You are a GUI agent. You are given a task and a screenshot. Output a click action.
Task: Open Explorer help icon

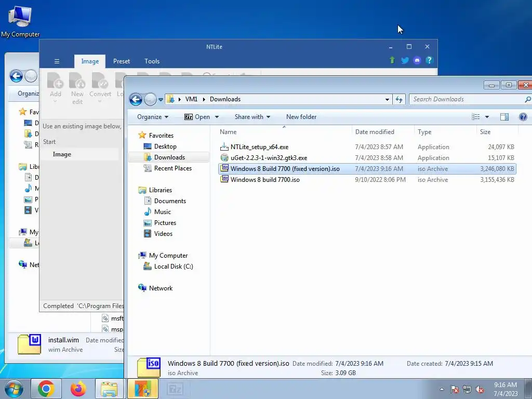click(x=523, y=117)
